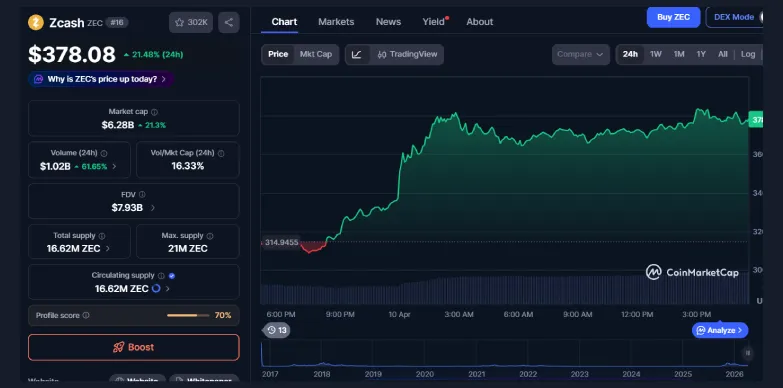The image size is (783, 388).
Task: Expand Volume (24h) details chevron
Action: click(x=114, y=166)
